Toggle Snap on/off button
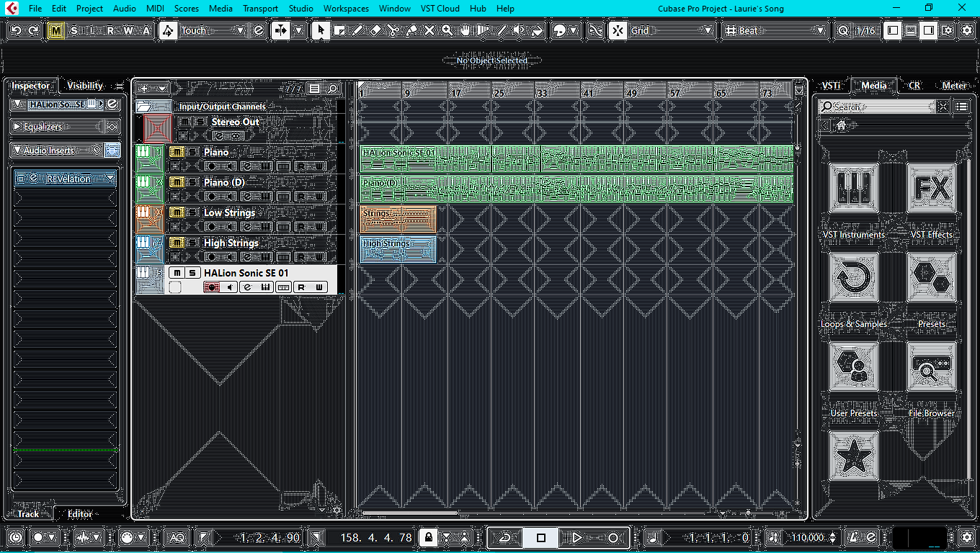Viewport: 980px width, 553px height. (617, 30)
